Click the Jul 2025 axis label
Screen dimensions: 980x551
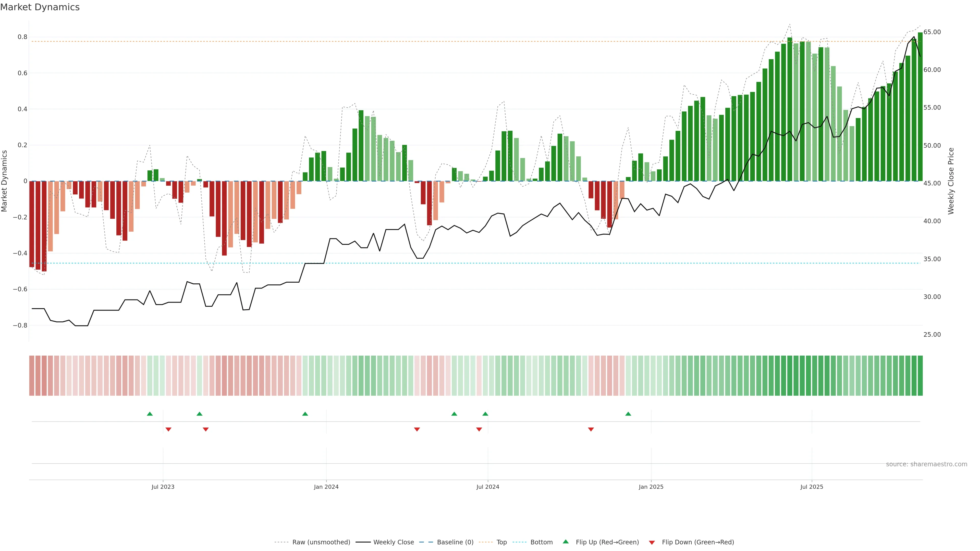(812, 487)
